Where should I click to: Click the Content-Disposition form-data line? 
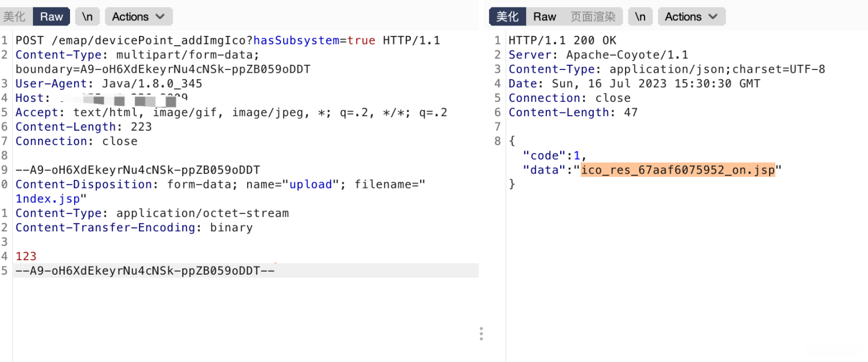click(220, 184)
